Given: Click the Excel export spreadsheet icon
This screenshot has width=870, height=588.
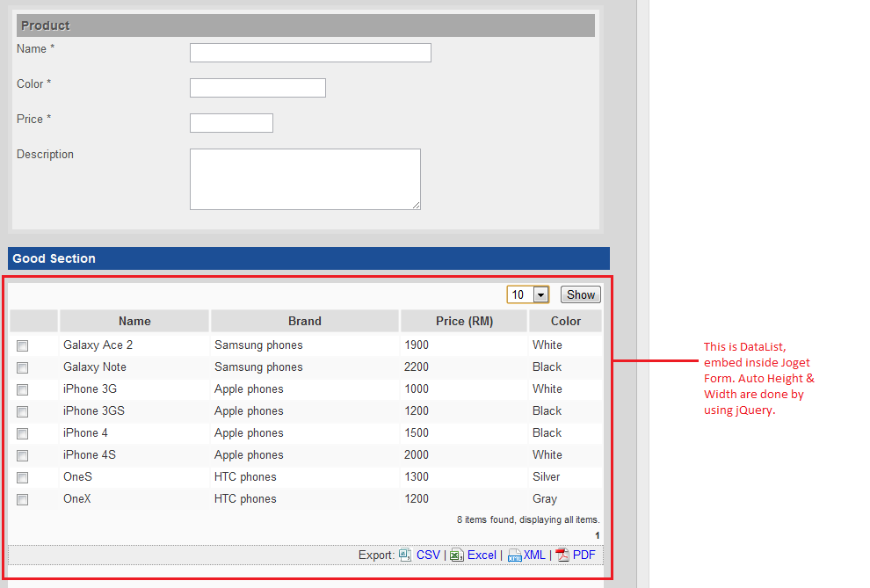Looking at the screenshot, I should [457, 555].
